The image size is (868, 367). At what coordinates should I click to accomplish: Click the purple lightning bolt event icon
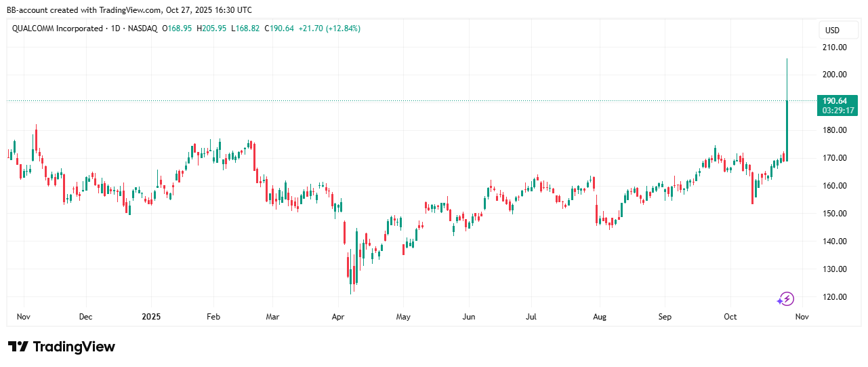pyautogui.click(x=785, y=298)
